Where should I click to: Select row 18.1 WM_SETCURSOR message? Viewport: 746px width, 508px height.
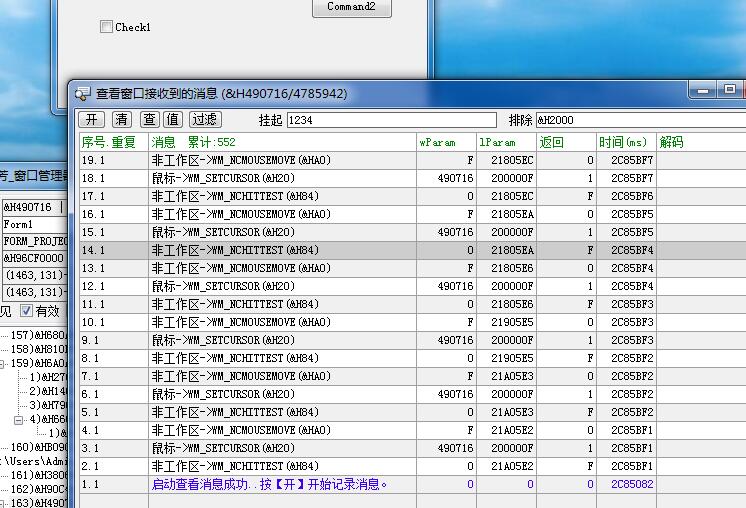[x=412, y=178]
